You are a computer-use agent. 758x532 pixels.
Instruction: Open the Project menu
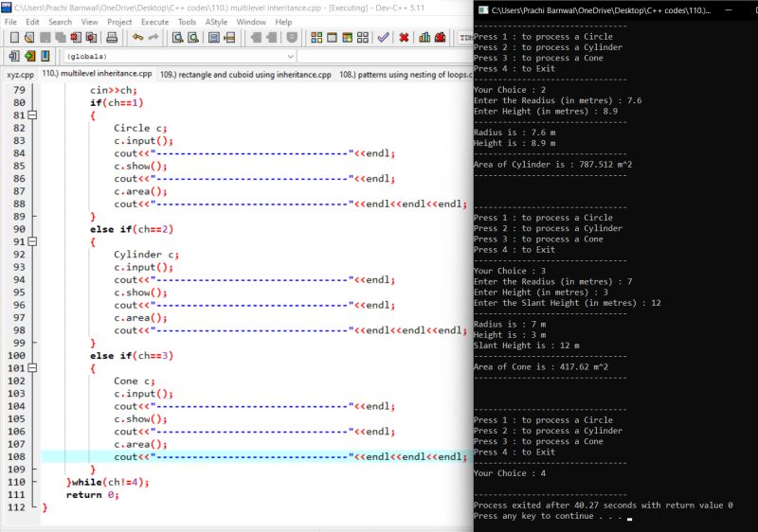tap(119, 22)
